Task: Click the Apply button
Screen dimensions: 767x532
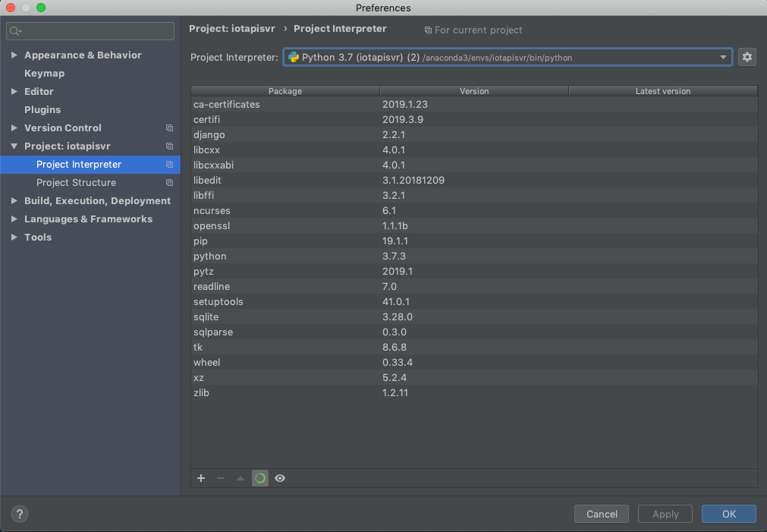Action: pos(665,514)
